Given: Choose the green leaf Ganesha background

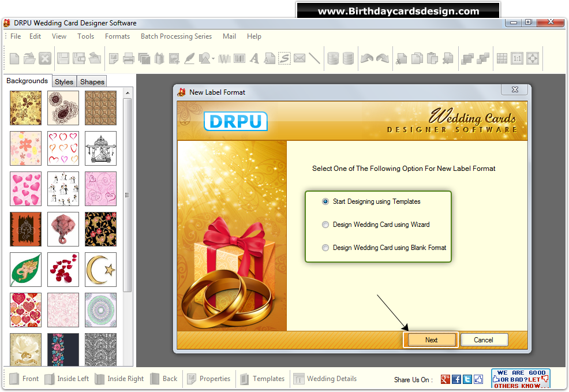Looking at the screenshot, I should point(26,270).
